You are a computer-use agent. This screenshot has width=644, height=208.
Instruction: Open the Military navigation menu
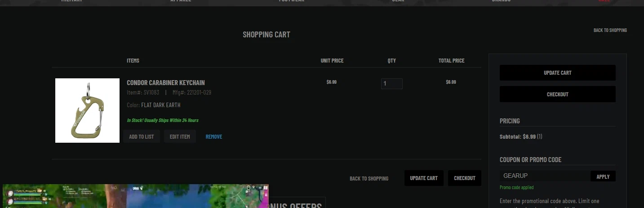(x=71, y=1)
